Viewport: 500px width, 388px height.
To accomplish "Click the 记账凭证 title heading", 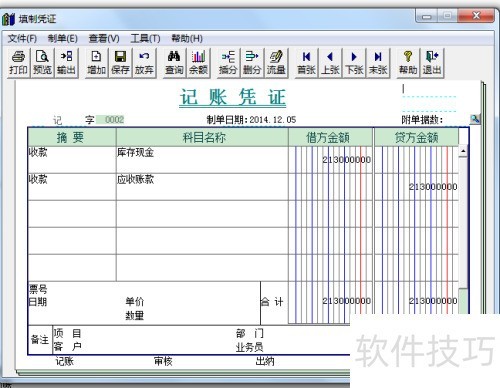I will click(x=233, y=98).
